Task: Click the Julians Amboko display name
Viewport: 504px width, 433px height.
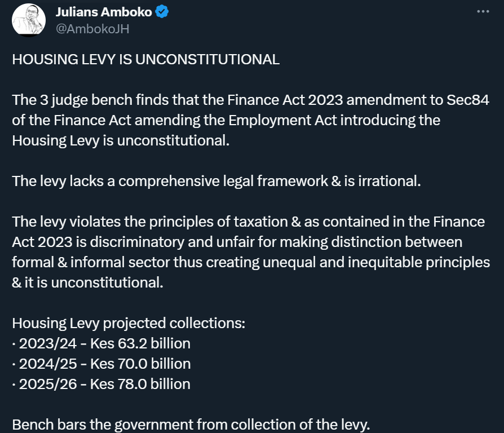Action: 103,12
